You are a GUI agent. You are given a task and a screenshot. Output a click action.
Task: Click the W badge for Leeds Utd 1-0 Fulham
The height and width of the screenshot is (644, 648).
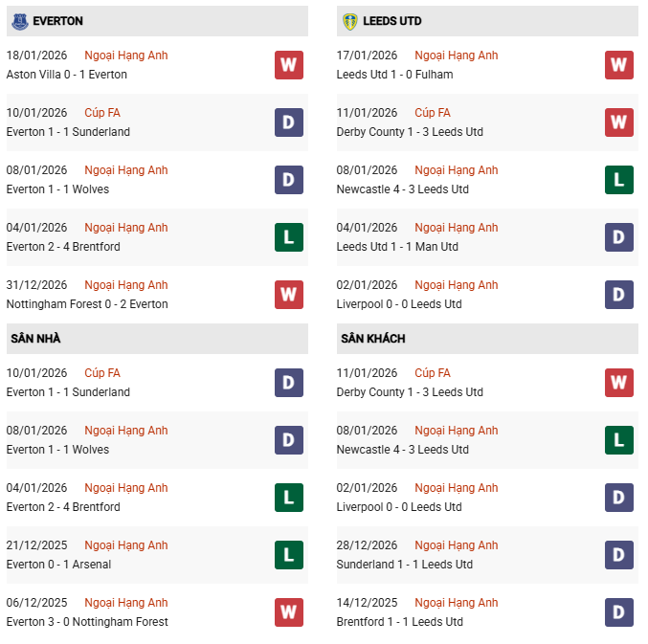tap(618, 65)
